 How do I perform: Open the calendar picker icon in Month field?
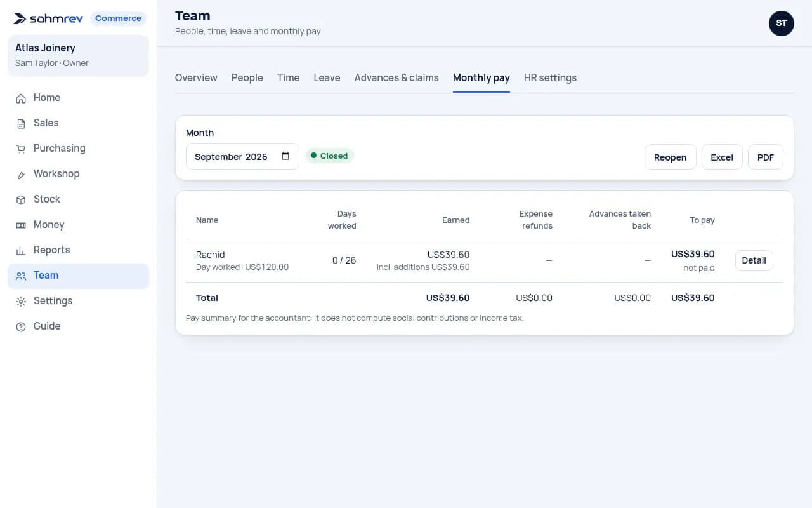coord(285,156)
